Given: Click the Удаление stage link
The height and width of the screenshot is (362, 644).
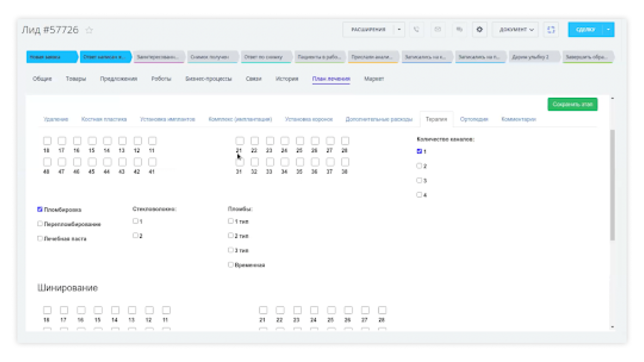Looking at the screenshot, I should tap(56, 119).
